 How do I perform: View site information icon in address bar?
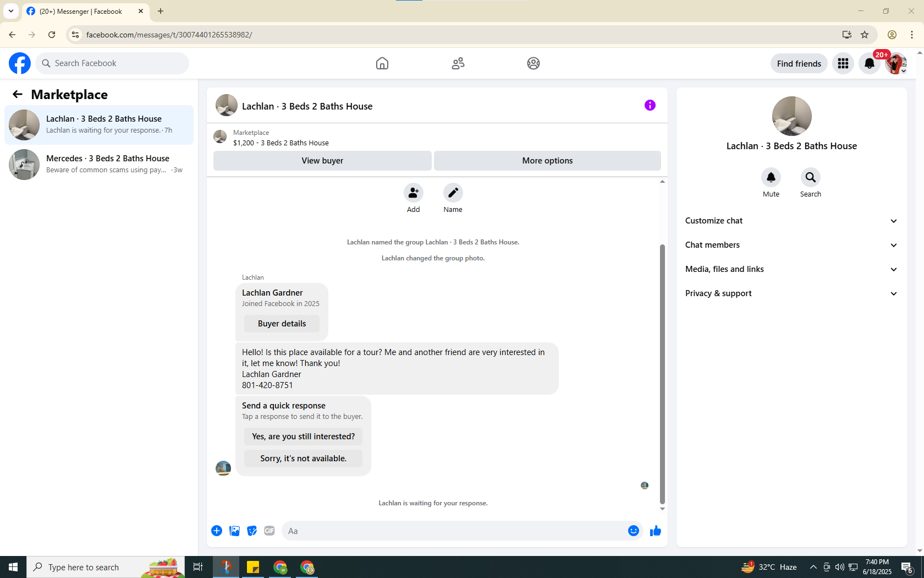point(75,35)
